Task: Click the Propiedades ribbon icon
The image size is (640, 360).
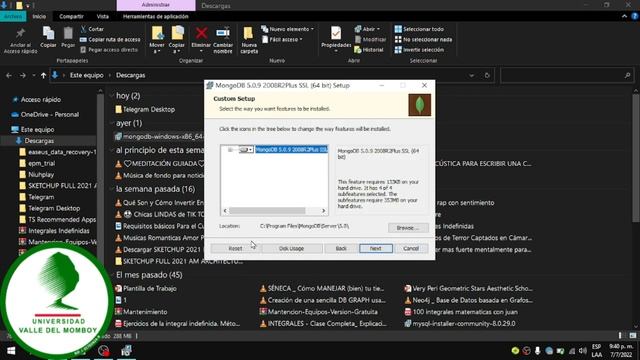Action: (336, 39)
